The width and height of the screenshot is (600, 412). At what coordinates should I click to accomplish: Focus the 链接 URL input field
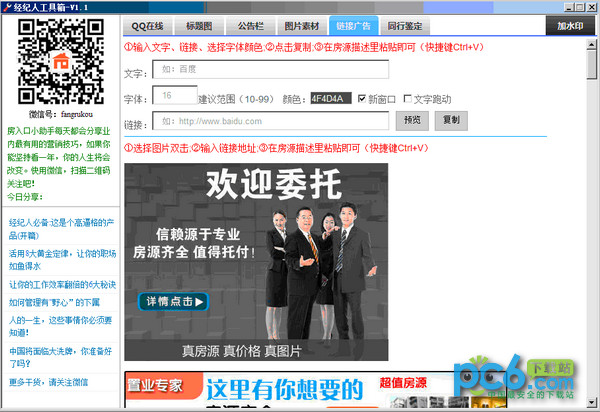tap(271, 121)
